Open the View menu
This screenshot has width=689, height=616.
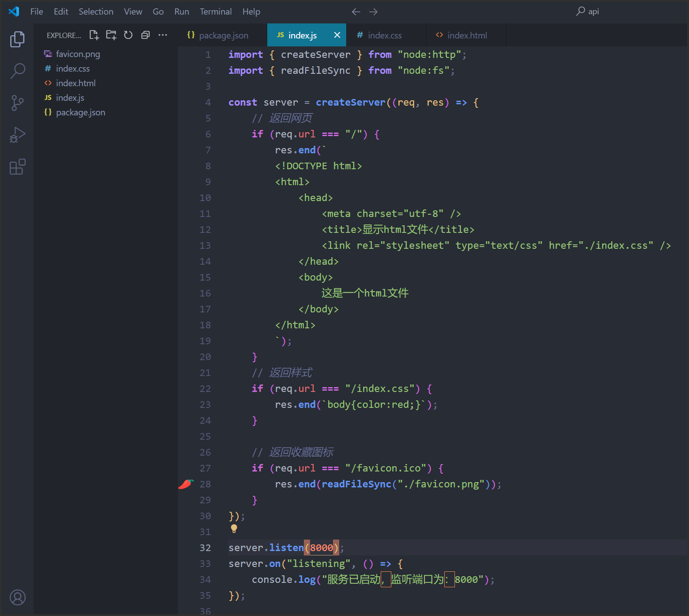[133, 11]
